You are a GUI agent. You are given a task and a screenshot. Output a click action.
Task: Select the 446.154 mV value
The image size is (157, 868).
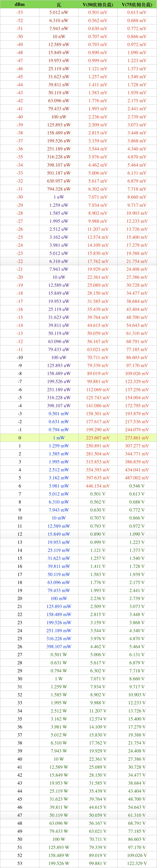[x=98, y=486]
